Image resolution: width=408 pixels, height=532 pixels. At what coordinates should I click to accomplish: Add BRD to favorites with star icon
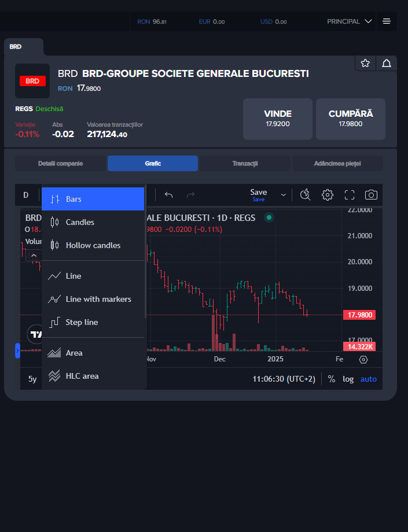[365, 63]
